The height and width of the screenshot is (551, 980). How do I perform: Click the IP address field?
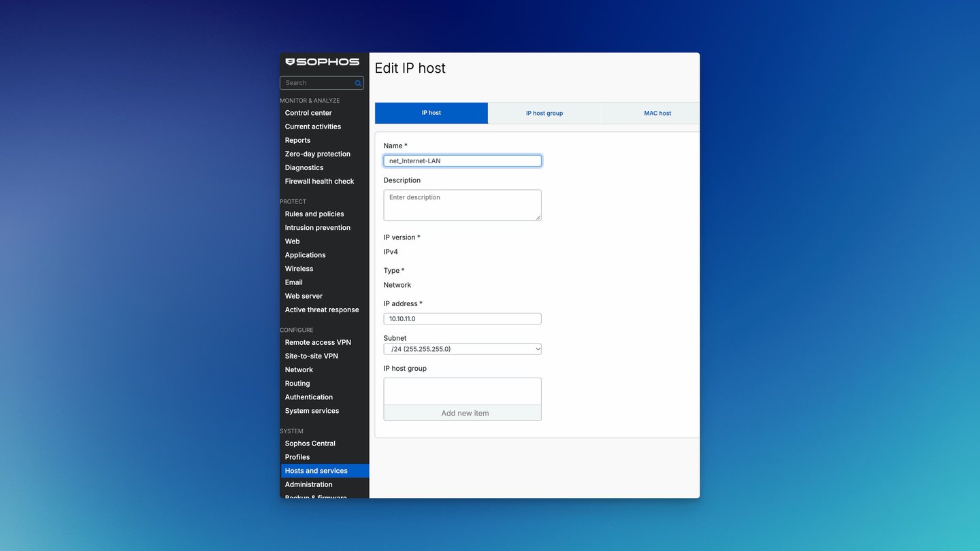point(462,318)
